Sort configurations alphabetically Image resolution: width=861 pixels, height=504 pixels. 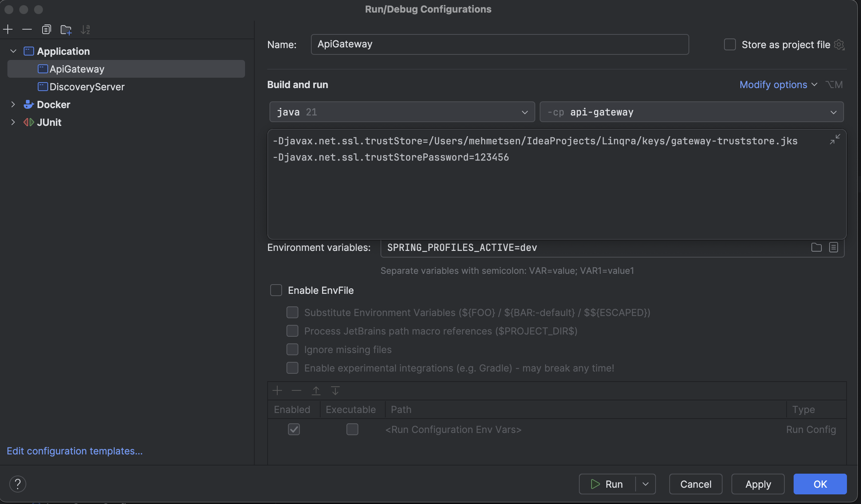point(86,29)
